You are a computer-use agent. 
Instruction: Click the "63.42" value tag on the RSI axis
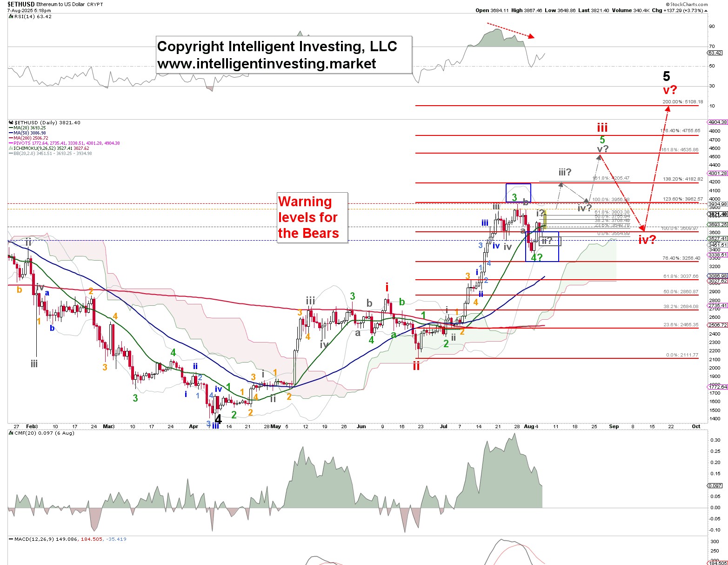pos(715,53)
